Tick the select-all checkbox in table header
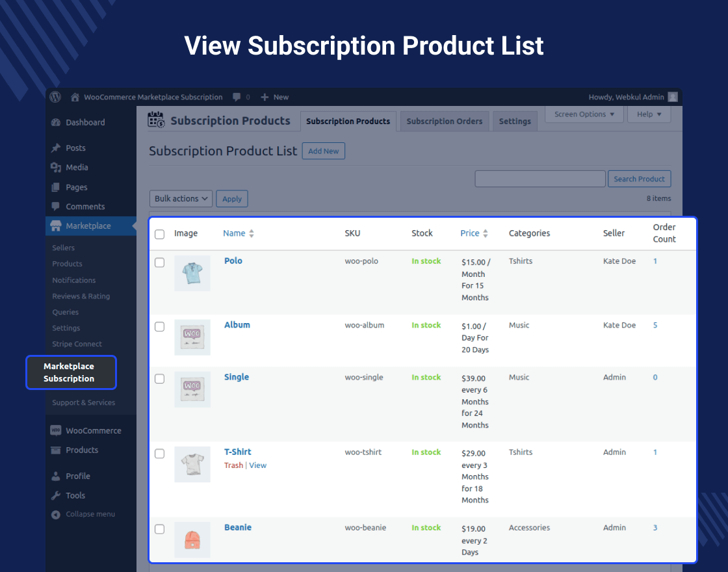Image resolution: width=728 pixels, height=572 pixels. [159, 234]
